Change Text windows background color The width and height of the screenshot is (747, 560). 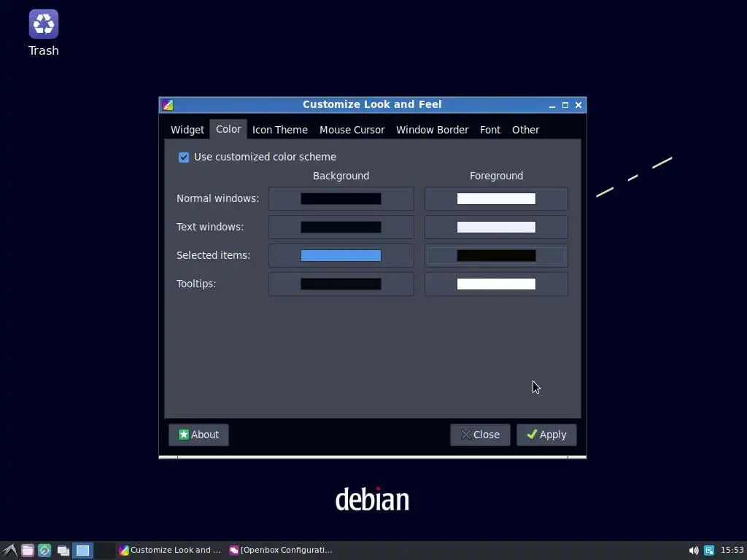click(341, 227)
